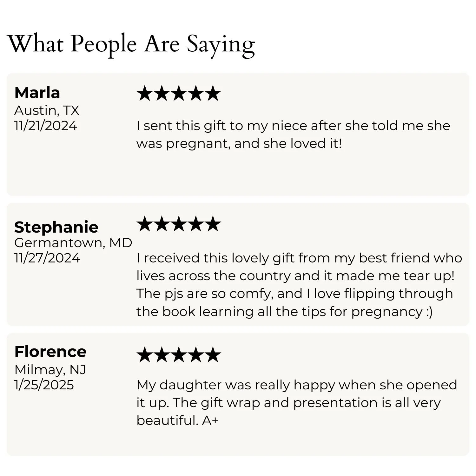Click the fifth star in Marla's rating
This screenshot has width=476, height=476.
tap(212, 93)
